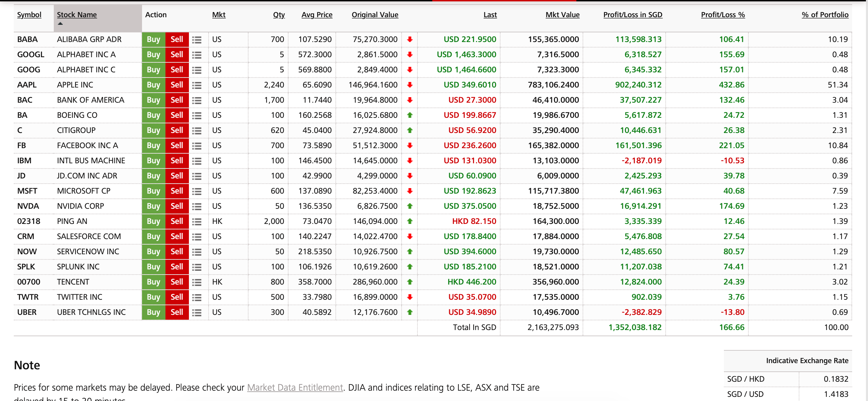Sort the table by Mkt column

tap(219, 15)
